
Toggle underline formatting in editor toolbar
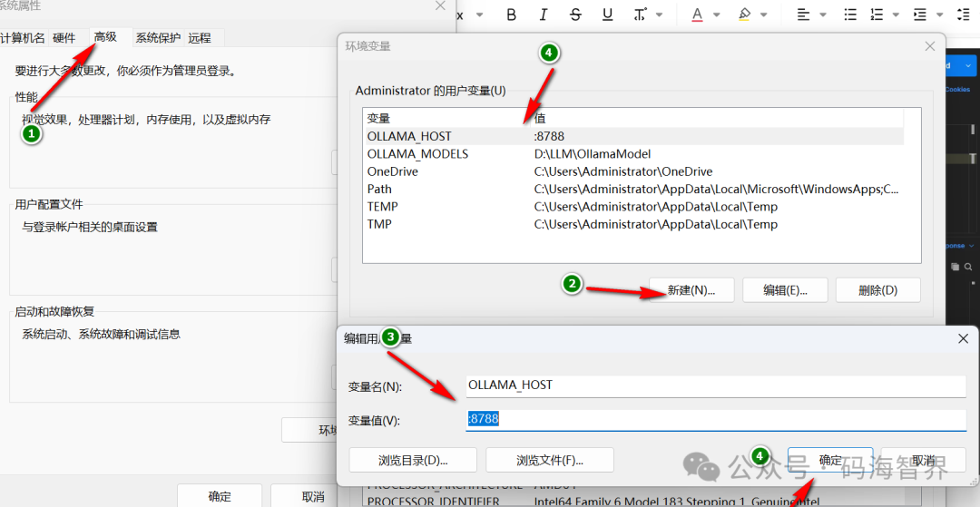tap(607, 15)
